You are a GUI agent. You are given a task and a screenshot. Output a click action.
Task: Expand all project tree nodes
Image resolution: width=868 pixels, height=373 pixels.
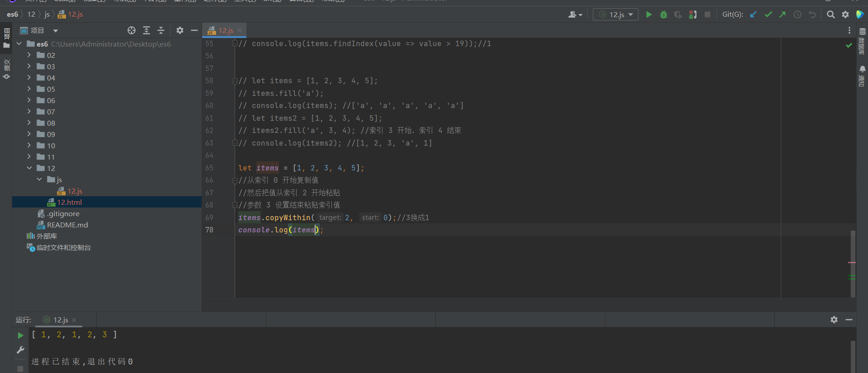[x=146, y=30]
